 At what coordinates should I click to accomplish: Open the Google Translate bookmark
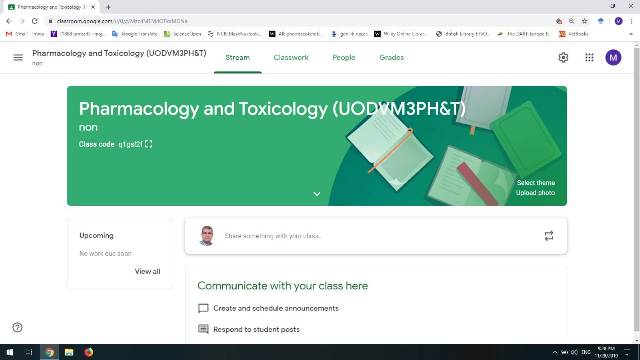point(135,34)
